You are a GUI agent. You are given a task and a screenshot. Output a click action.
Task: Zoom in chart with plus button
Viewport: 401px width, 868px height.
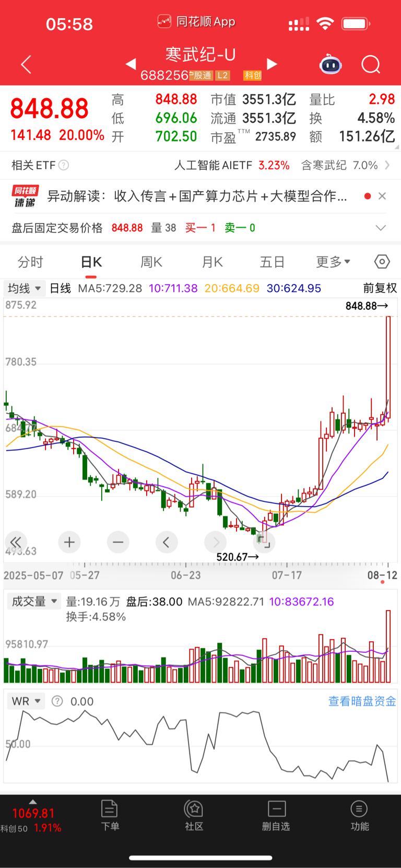(x=69, y=542)
